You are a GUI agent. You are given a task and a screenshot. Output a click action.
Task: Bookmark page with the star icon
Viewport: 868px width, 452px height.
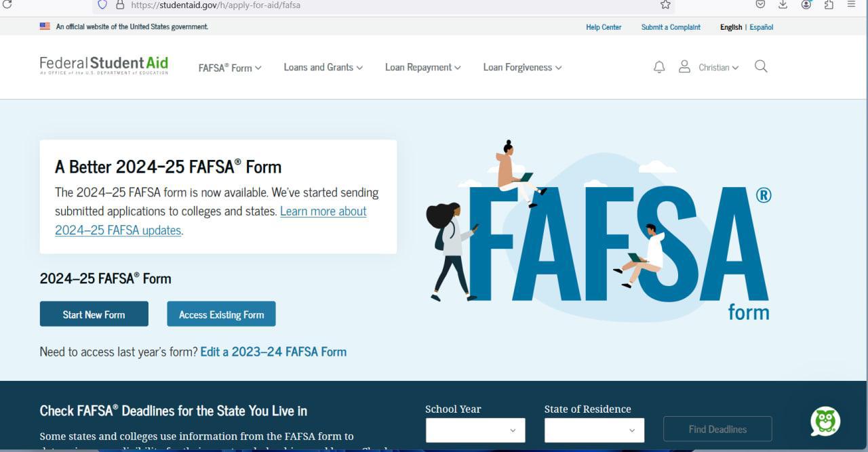[665, 5]
